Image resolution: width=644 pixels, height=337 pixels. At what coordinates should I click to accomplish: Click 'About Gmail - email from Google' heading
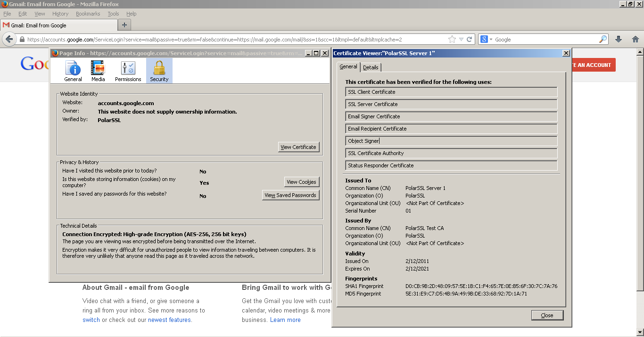(136, 288)
